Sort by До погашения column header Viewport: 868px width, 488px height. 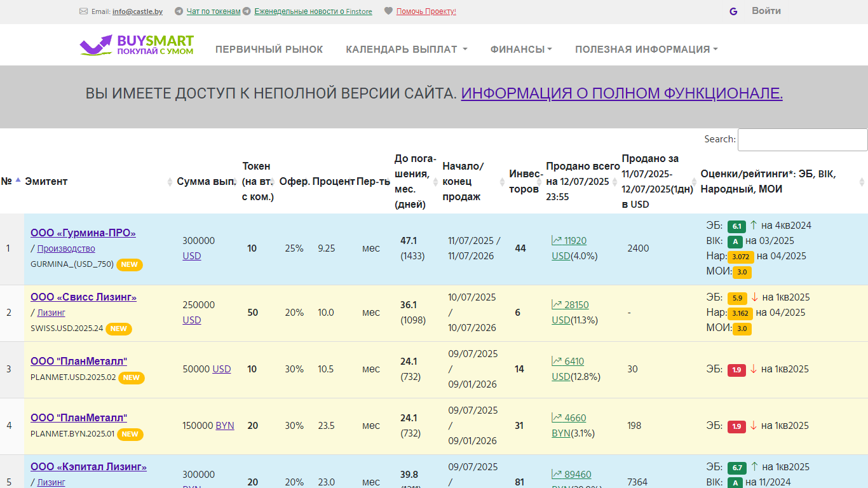click(417, 181)
